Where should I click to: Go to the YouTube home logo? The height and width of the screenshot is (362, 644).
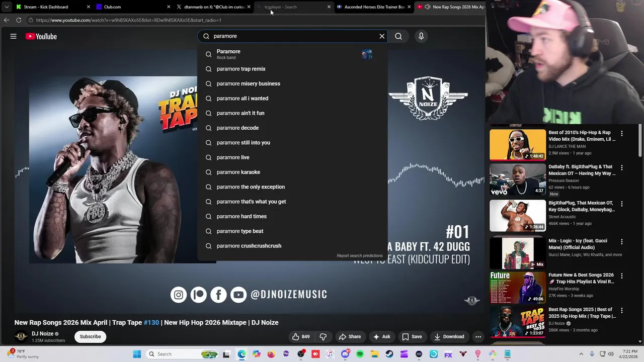[x=41, y=36]
